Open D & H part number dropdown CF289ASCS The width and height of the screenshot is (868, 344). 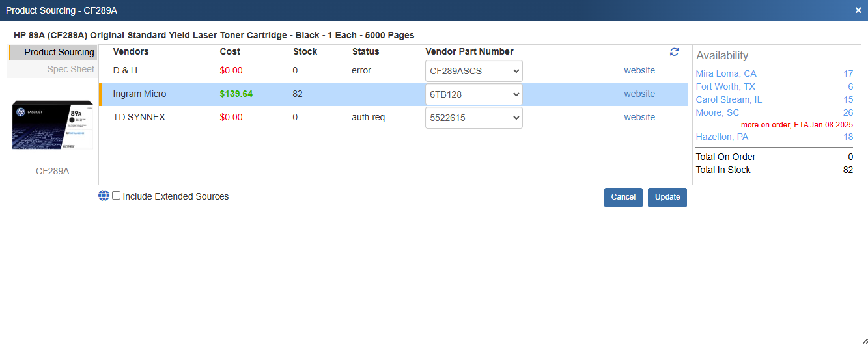coord(474,71)
